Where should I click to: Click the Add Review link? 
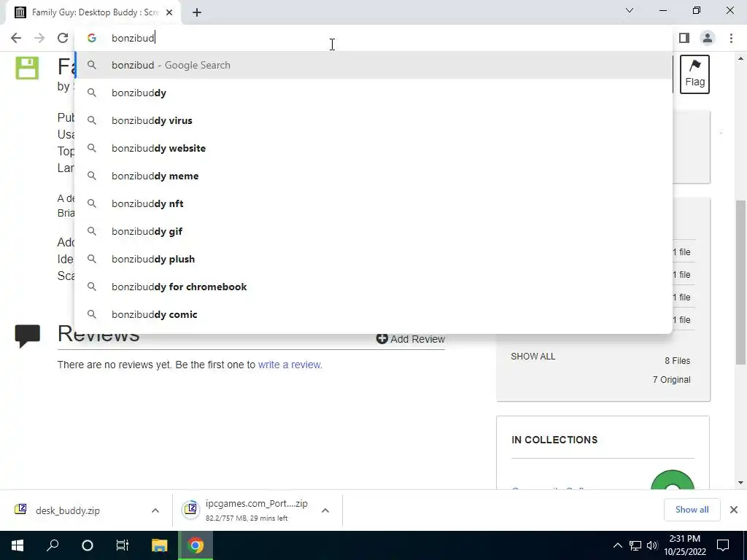pyautogui.click(x=411, y=339)
